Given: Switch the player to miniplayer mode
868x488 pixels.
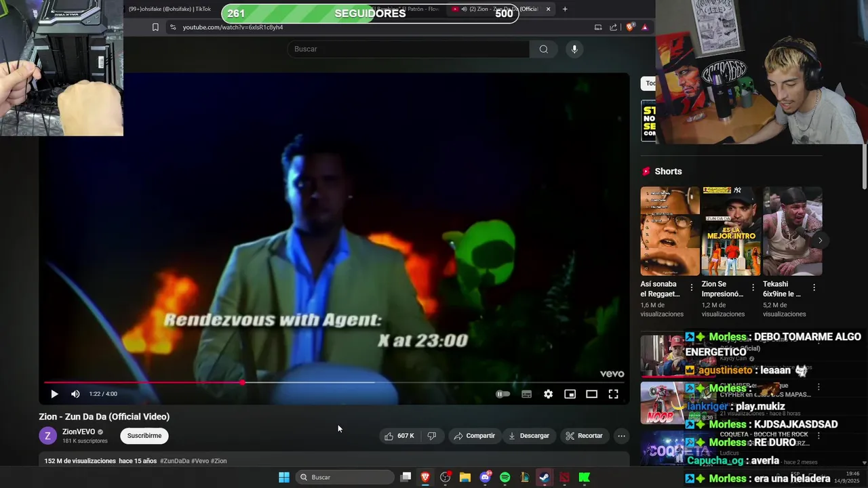Looking at the screenshot, I should (570, 394).
